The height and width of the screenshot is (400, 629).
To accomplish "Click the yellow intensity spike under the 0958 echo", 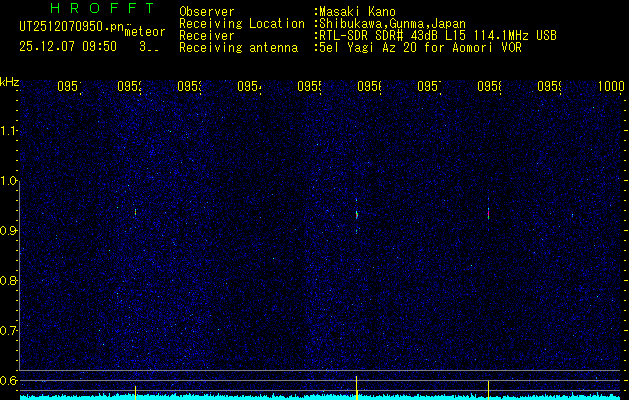I will pos(488,389).
